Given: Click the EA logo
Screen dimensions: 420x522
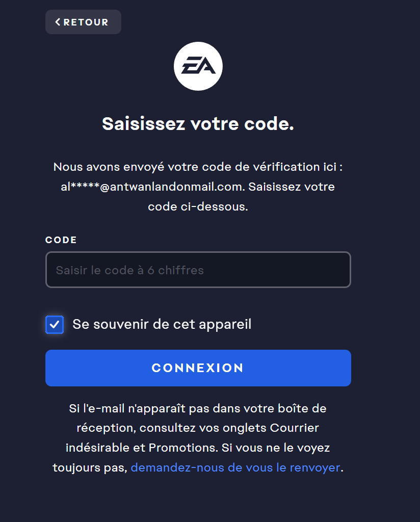Looking at the screenshot, I should (198, 66).
